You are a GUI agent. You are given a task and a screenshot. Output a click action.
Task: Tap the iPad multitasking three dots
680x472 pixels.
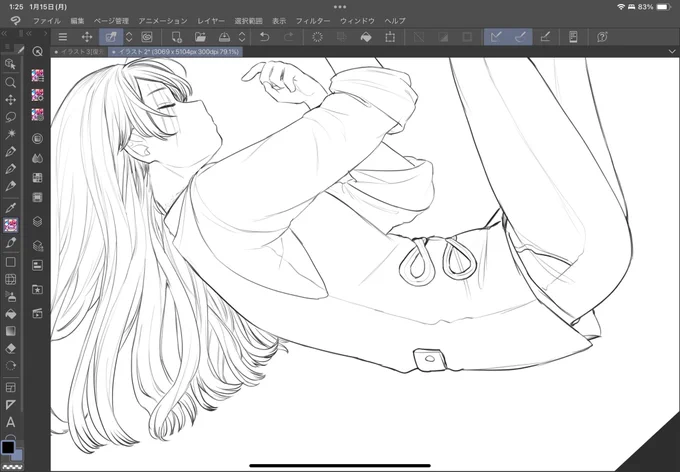[x=340, y=7]
